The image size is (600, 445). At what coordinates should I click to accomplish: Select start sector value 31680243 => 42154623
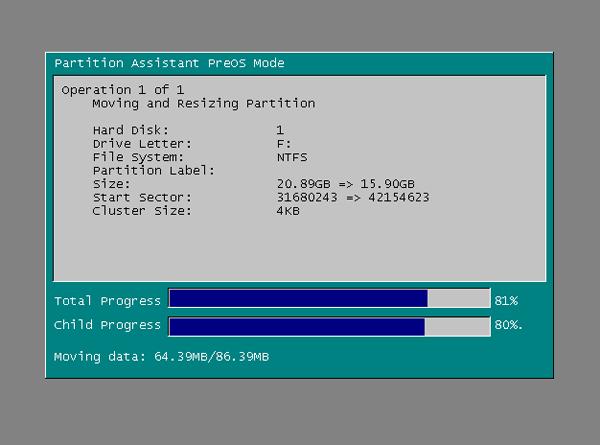coord(352,198)
